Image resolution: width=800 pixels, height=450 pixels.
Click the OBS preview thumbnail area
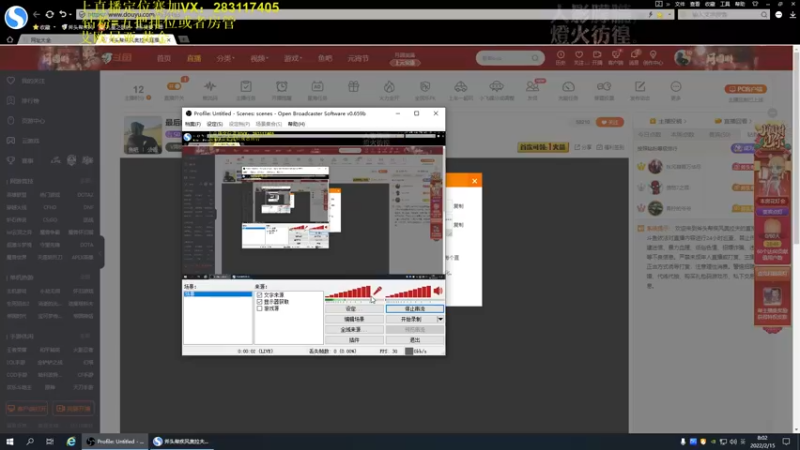pyautogui.click(x=314, y=205)
